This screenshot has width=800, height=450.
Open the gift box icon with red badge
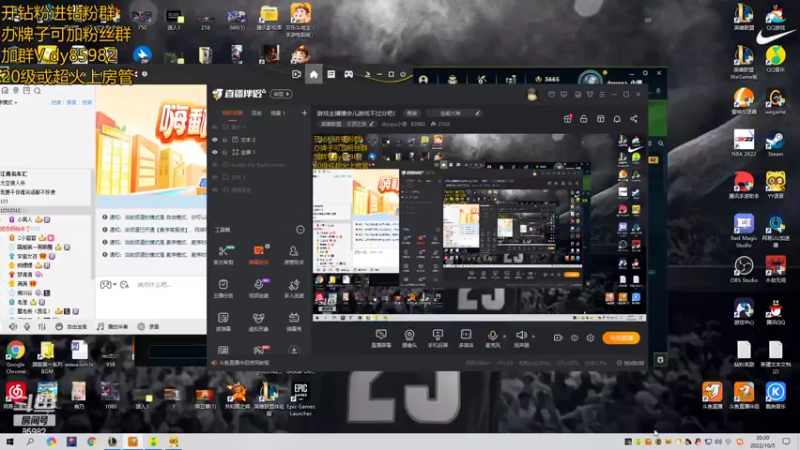coord(567,119)
